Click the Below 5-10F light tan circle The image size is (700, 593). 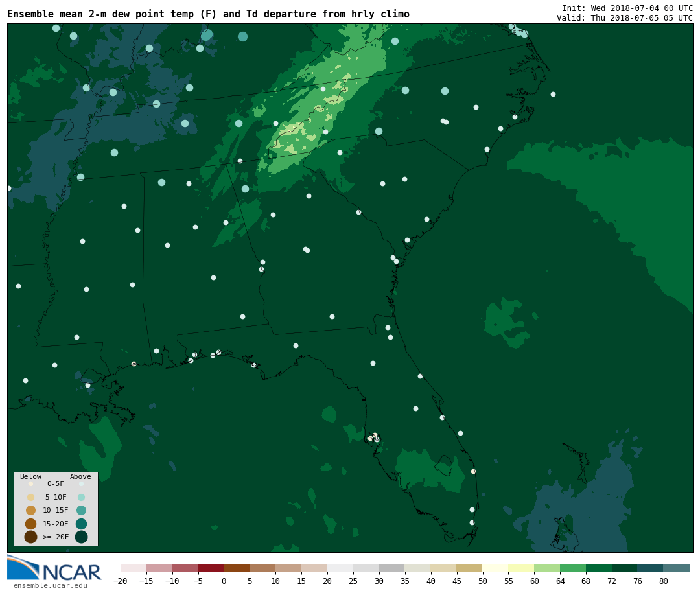click(31, 498)
